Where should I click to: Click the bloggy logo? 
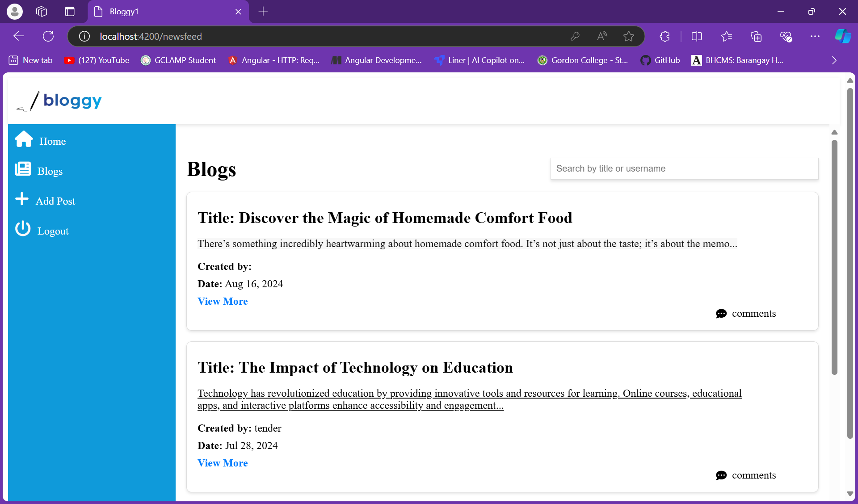[59, 100]
